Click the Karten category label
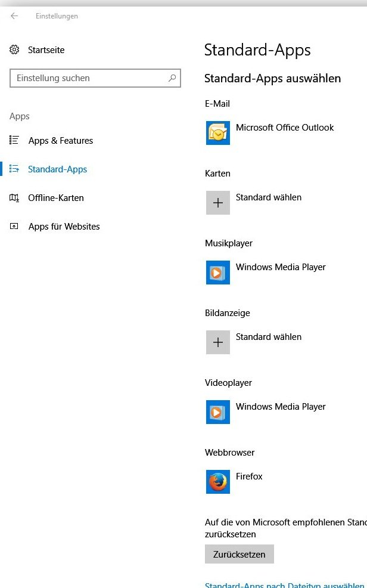The image size is (367, 588). tap(217, 174)
